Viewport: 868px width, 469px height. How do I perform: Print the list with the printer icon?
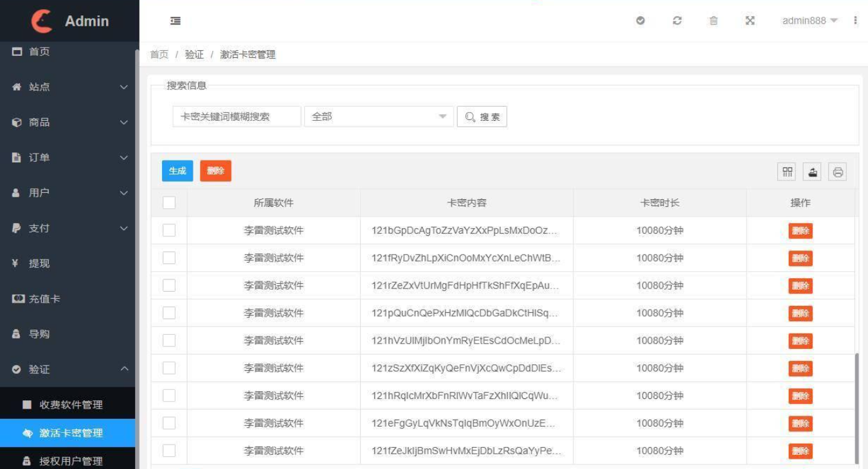tap(837, 171)
